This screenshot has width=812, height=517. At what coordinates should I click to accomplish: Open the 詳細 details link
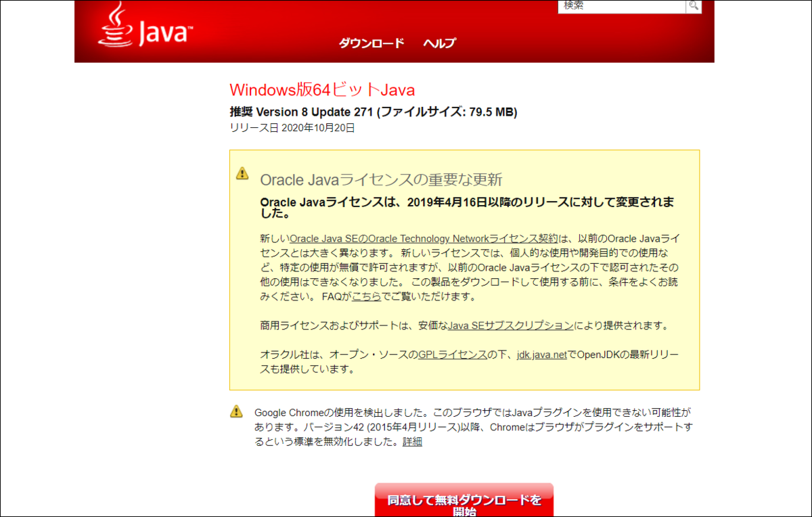pyautogui.click(x=412, y=442)
